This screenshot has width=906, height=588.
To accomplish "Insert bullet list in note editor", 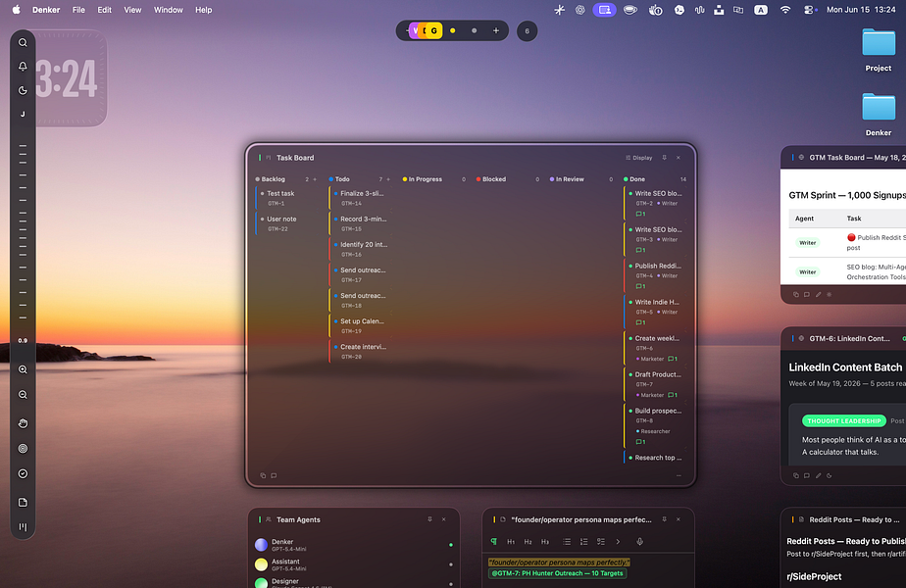I will pos(567,542).
